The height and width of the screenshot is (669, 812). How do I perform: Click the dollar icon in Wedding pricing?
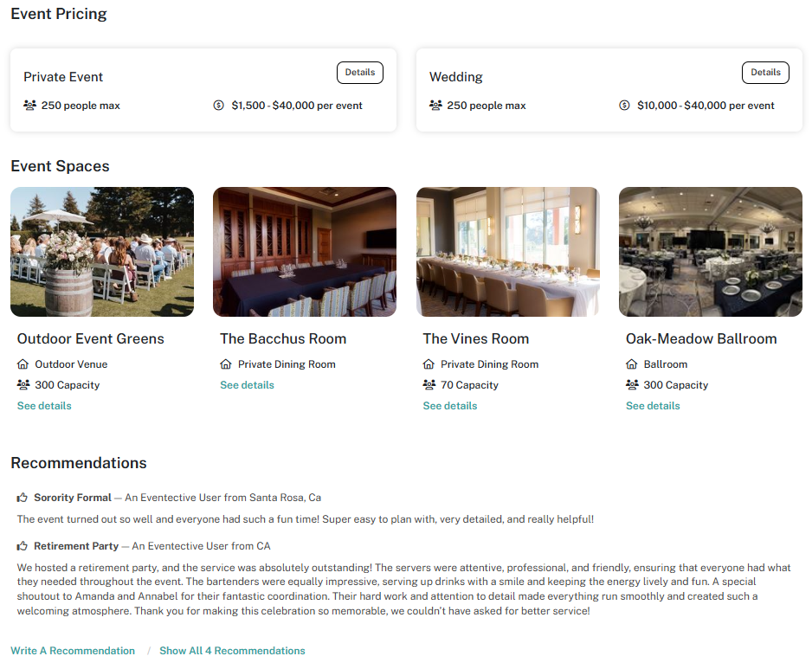click(624, 105)
